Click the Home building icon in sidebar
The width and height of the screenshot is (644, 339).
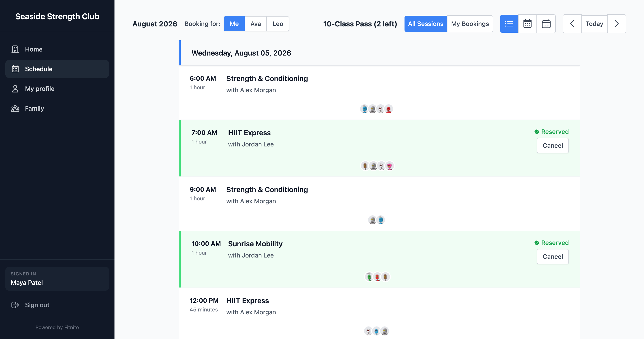tap(15, 49)
